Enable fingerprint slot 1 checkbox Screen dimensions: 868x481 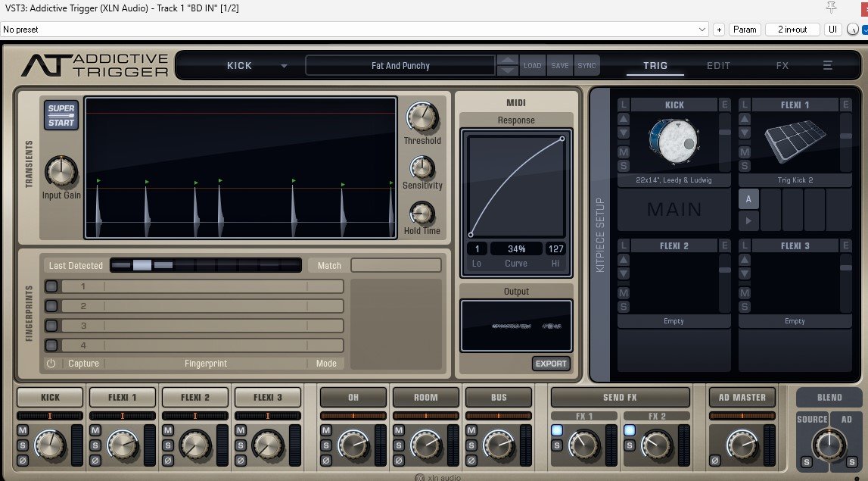click(x=51, y=286)
